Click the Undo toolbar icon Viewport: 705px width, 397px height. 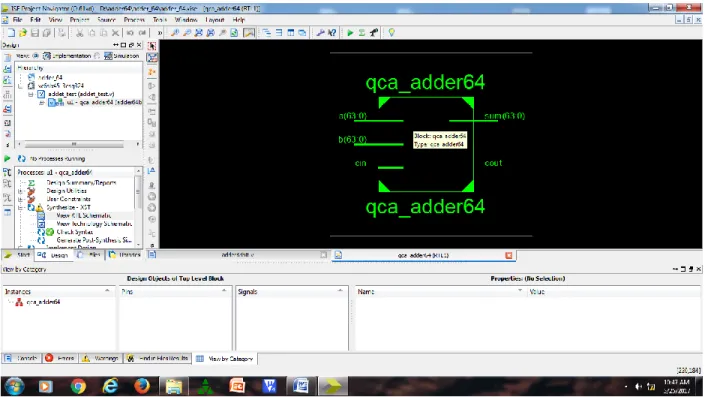(x=130, y=32)
